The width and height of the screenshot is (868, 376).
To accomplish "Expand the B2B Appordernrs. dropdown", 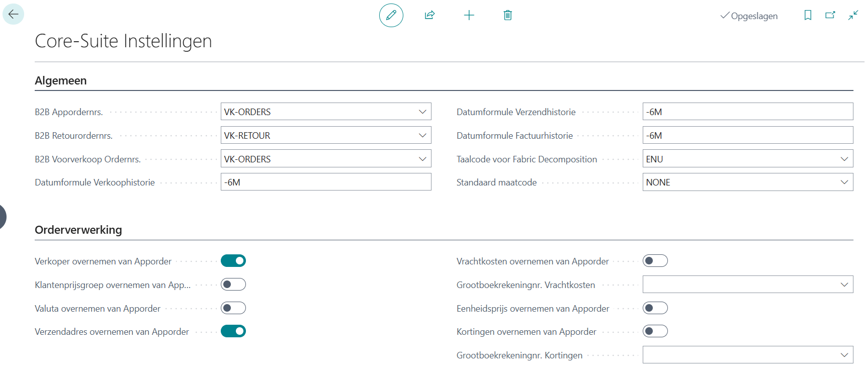I will 422,112.
